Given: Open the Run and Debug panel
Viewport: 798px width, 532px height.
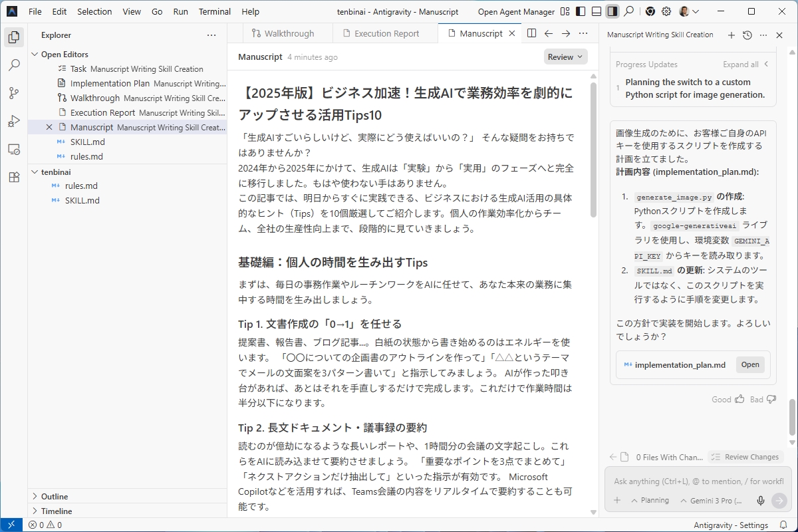Looking at the screenshot, I should coord(14,121).
